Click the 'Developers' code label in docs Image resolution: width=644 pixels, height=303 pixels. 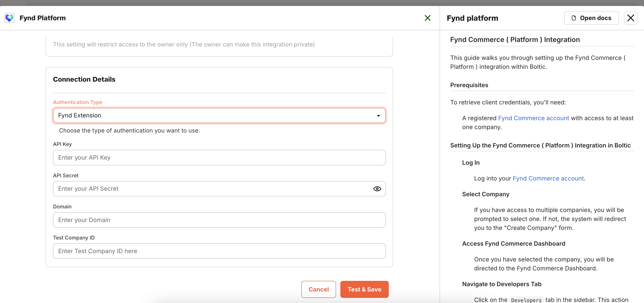tap(526, 300)
